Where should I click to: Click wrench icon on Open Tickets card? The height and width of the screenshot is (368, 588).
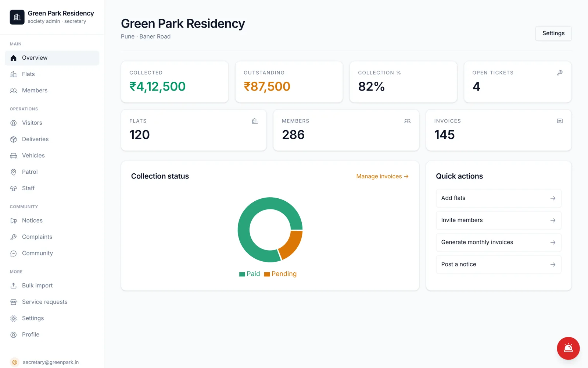click(560, 73)
